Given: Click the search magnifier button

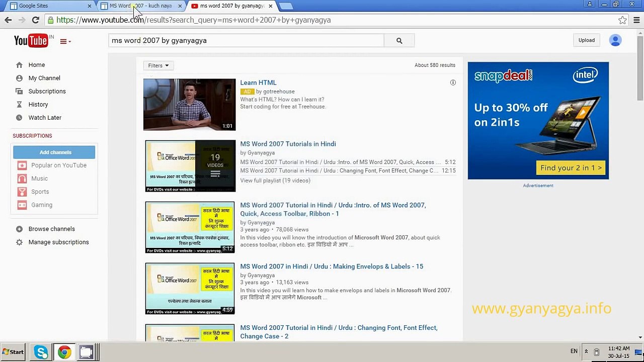Looking at the screenshot, I should [399, 41].
